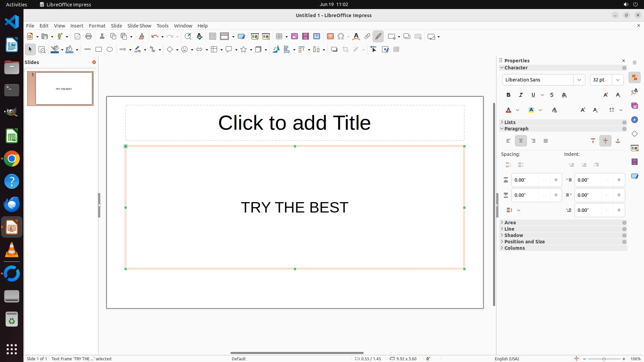The width and height of the screenshot is (644, 362).
Task: Click the Insert Image icon
Action: (x=294, y=37)
